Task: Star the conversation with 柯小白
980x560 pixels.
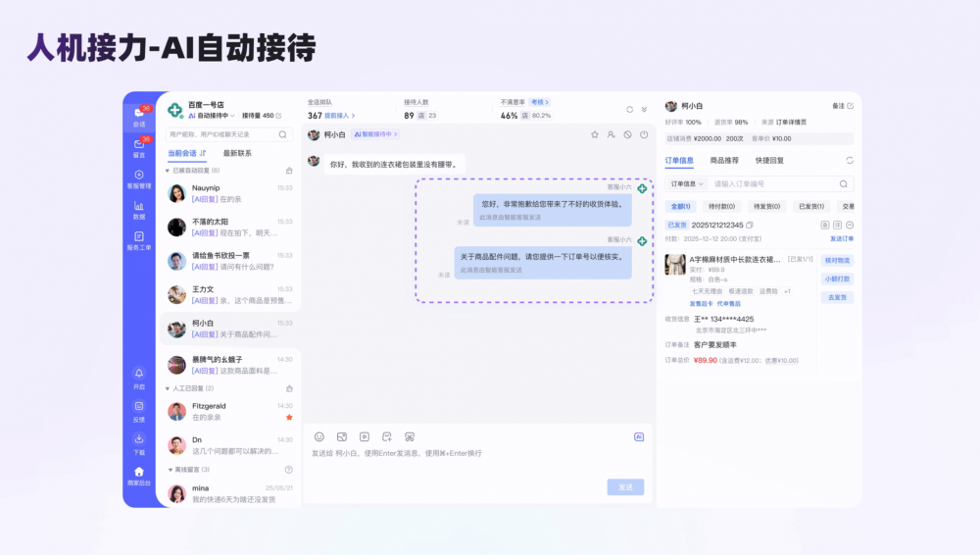Action: tap(594, 134)
